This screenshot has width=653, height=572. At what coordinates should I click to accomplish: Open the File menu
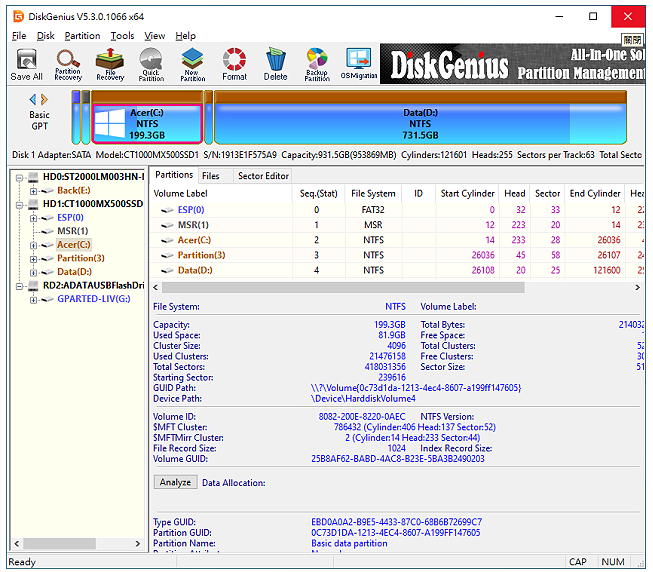click(x=19, y=36)
